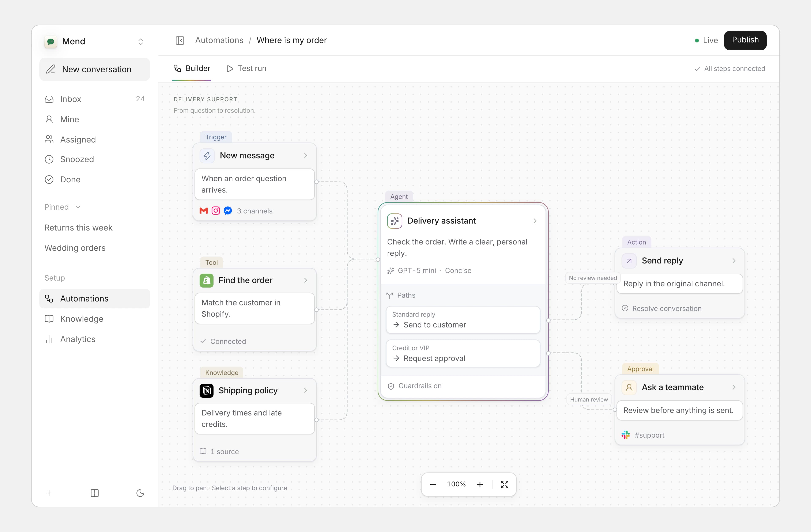Viewport: 811px width, 532px height.
Task: Click the Mend logo icon
Action: (x=51, y=42)
